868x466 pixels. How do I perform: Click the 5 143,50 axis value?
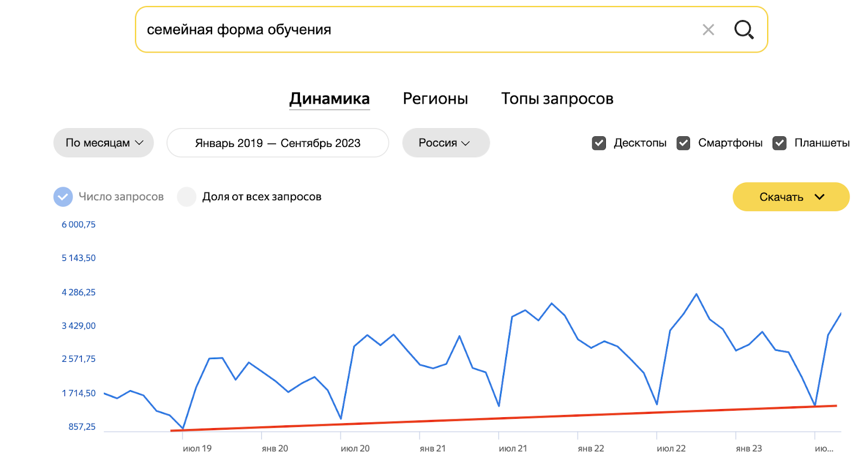click(x=79, y=258)
